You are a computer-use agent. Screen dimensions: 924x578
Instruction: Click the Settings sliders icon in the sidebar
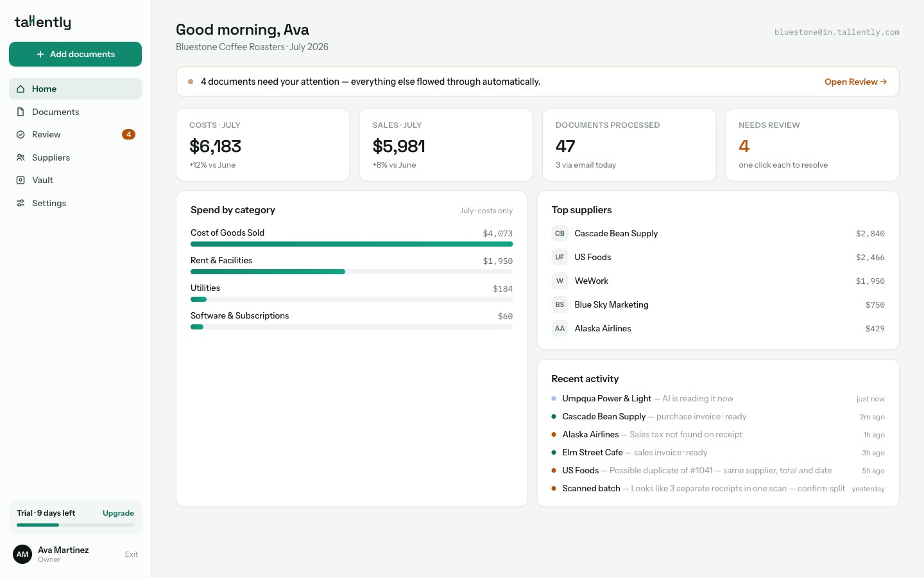coord(21,203)
